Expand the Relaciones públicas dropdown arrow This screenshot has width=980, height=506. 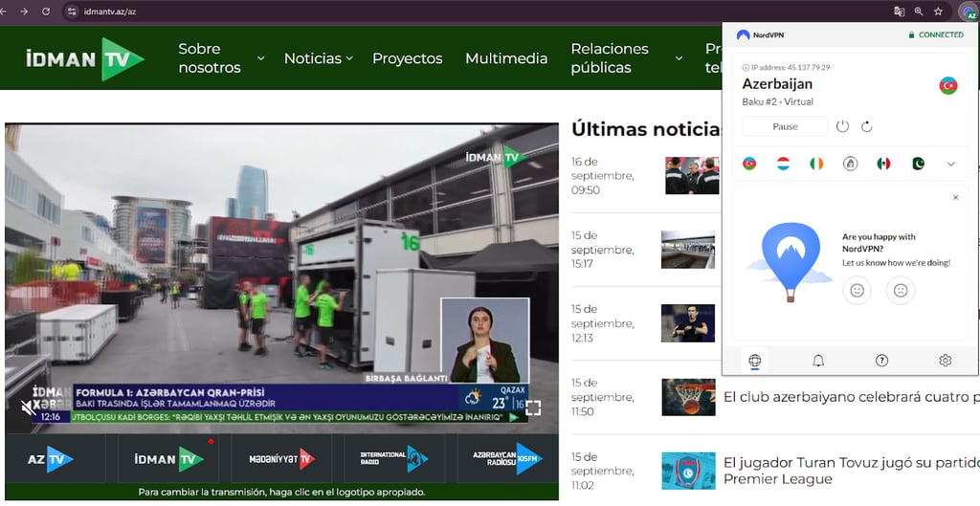679,58
